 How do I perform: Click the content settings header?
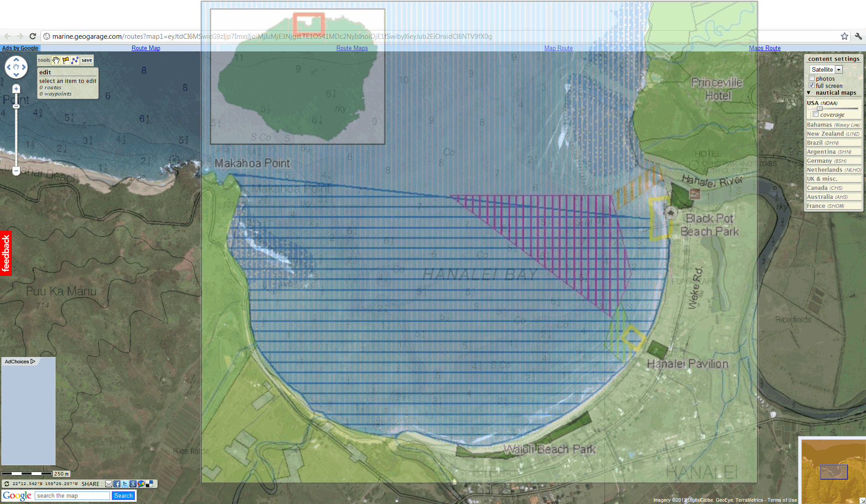(834, 59)
